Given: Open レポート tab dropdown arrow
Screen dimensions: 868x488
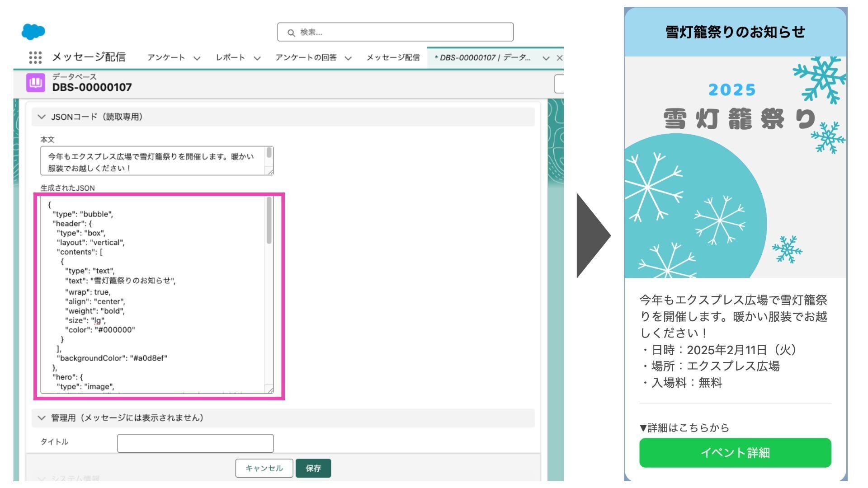Looking at the screenshot, I should pyautogui.click(x=257, y=58).
